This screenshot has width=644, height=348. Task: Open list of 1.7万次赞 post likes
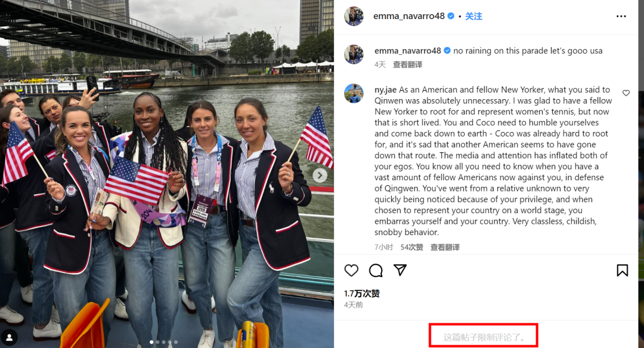(x=361, y=293)
